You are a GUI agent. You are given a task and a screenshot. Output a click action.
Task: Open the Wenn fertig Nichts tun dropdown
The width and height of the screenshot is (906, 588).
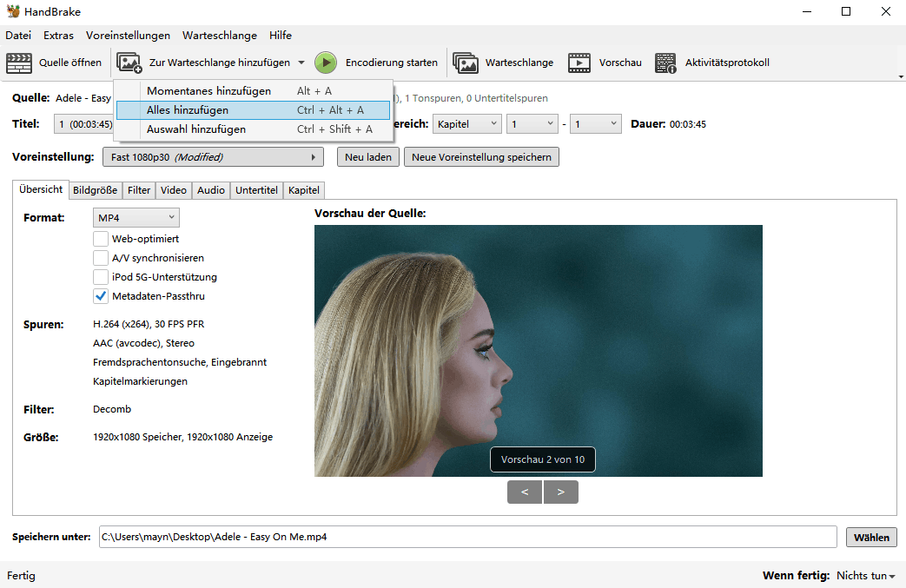pyautogui.click(x=865, y=576)
